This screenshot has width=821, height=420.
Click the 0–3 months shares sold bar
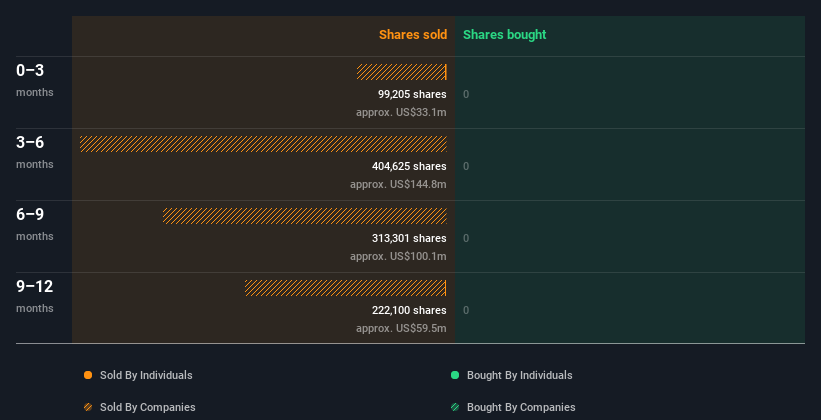click(402, 72)
